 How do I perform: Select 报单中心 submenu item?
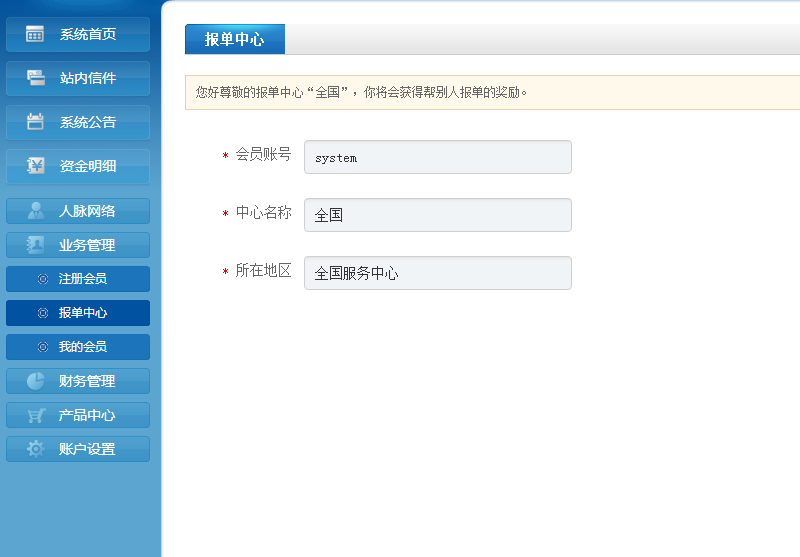click(x=78, y=313)
